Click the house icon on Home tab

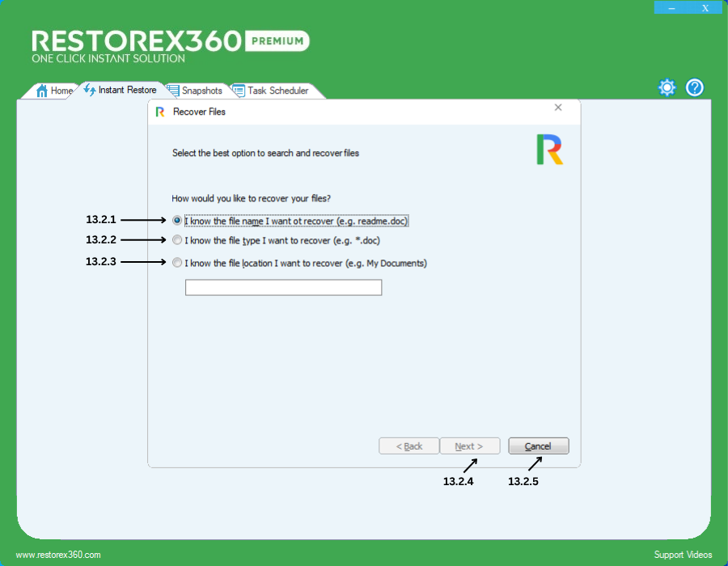[x=42, y=91]
